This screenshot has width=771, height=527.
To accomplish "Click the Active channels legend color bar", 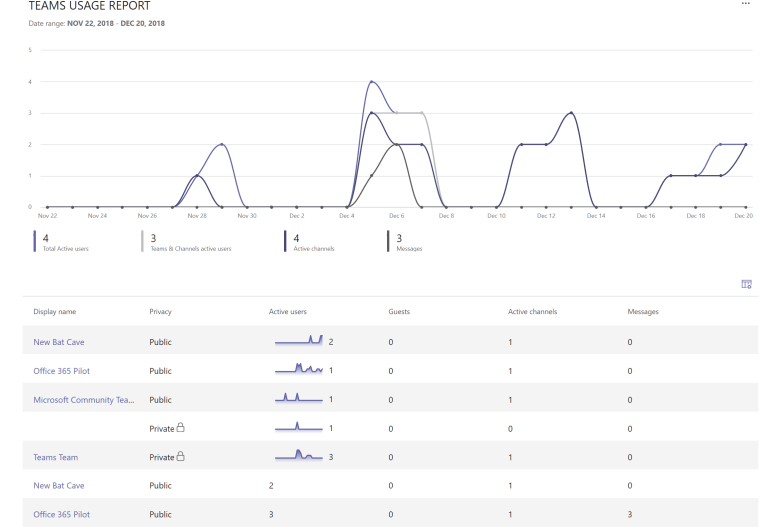I will [x=287, y=242].
